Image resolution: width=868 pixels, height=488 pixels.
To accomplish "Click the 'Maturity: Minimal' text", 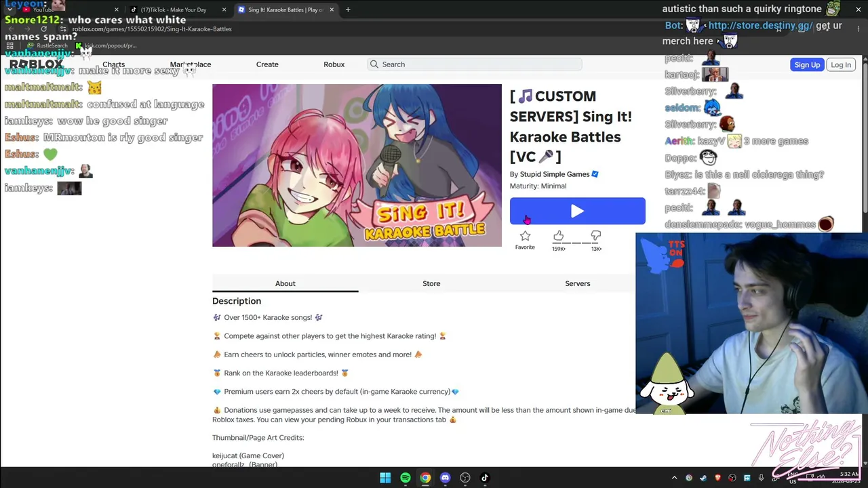I will click(538, 186).
